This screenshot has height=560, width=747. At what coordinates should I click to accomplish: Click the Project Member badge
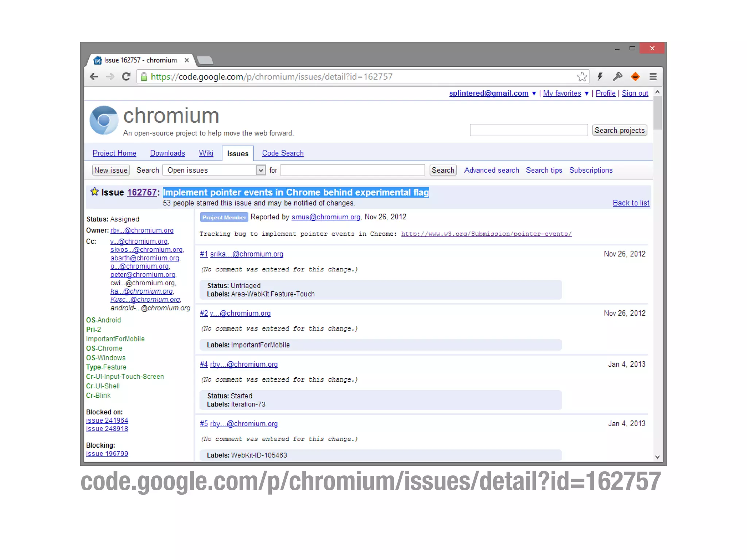(x=224, y=217)
